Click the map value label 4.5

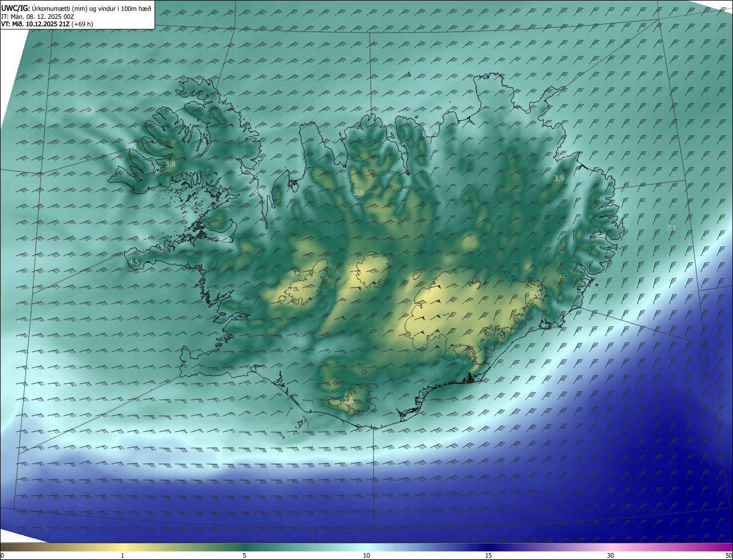[x=134, y=262]
